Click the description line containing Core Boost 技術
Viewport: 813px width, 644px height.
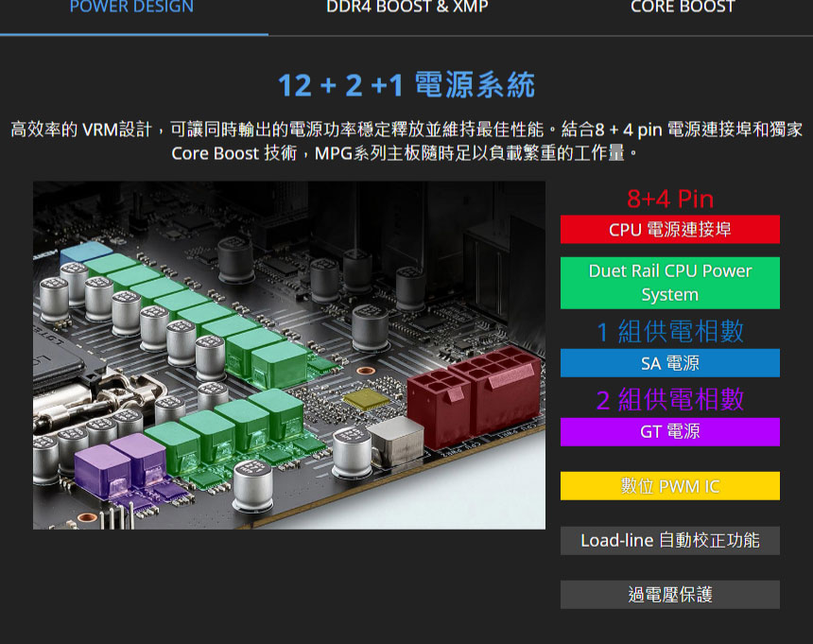click(405, 153)
